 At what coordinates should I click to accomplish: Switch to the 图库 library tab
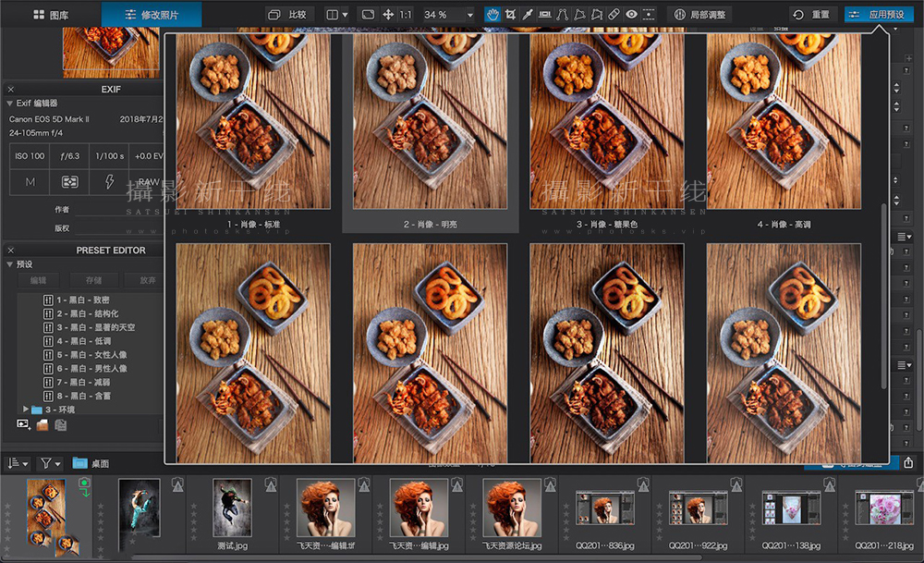[x=51, y=15]
